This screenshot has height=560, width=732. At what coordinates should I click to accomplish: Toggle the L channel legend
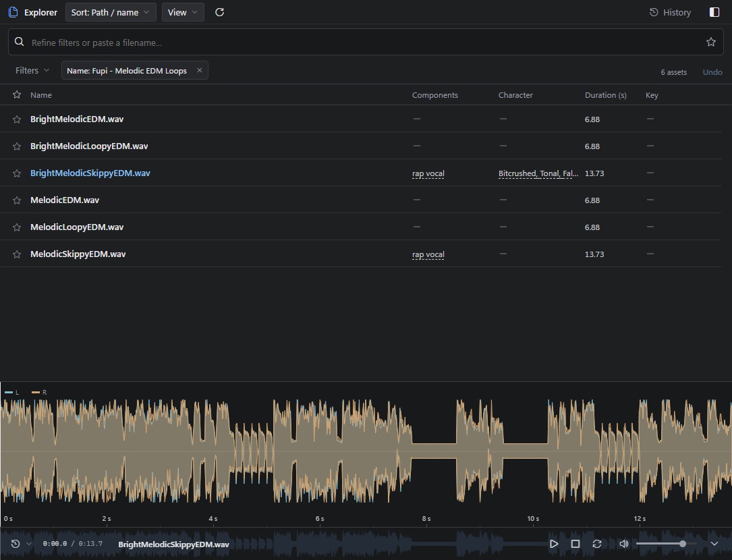[x=11, y=392]
